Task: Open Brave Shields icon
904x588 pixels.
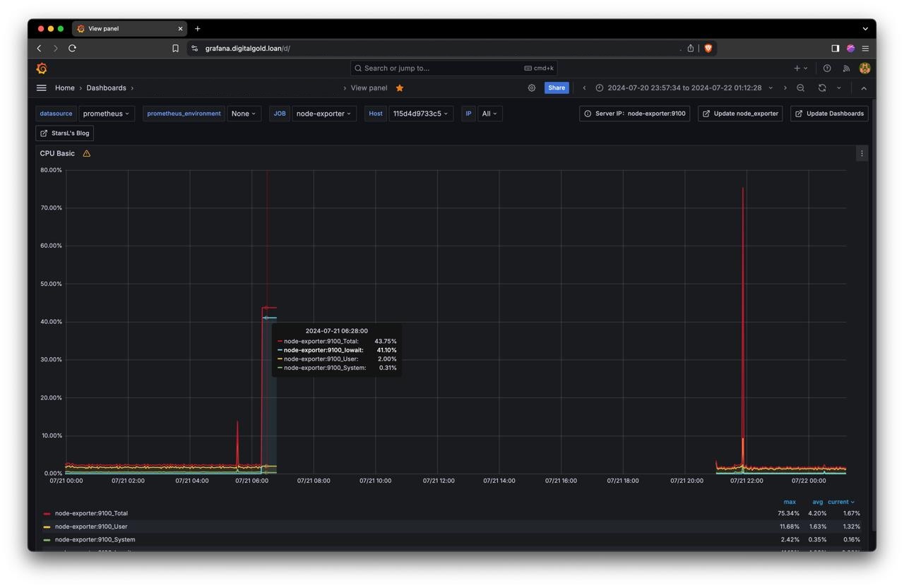Action: pyautogui.click(x=708, y=48)
